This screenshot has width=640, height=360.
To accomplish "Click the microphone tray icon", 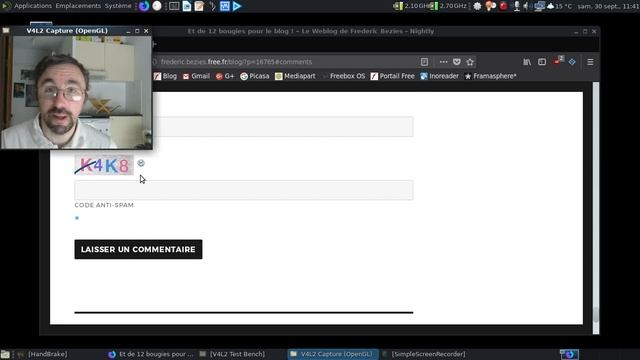I will [x=517, y=6].
